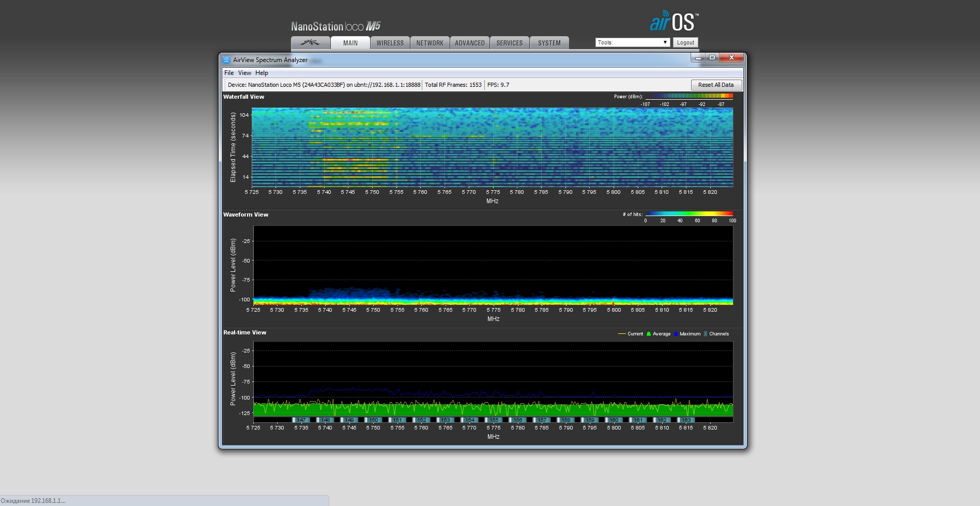Open the Help menu

tap(262, 73)
